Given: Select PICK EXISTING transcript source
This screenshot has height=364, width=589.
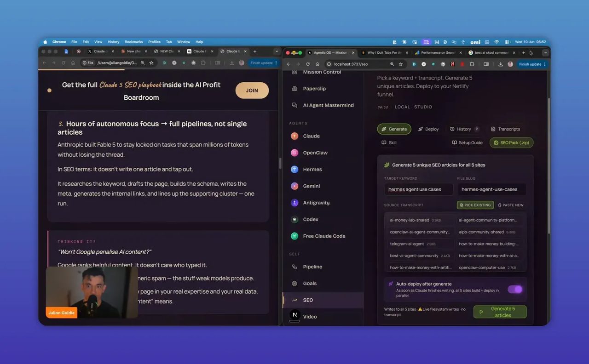Looking at the screenshot, I should tap(475, 205).
